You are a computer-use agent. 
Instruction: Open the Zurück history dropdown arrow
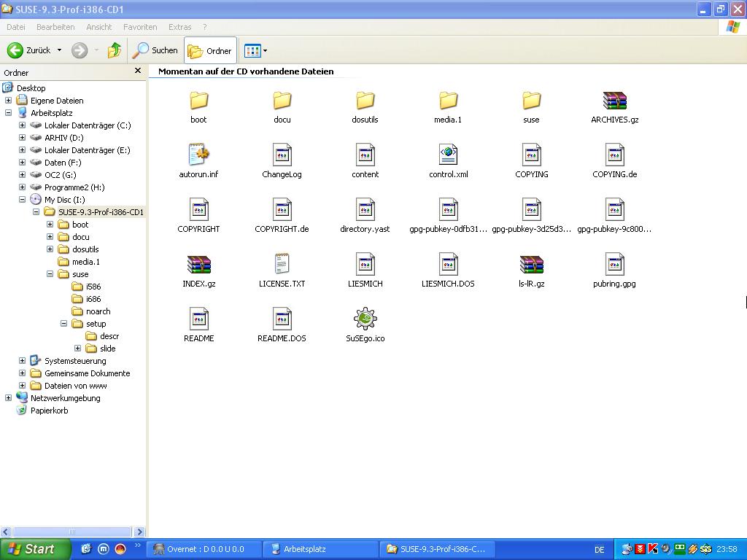click(x=60, y=50)
